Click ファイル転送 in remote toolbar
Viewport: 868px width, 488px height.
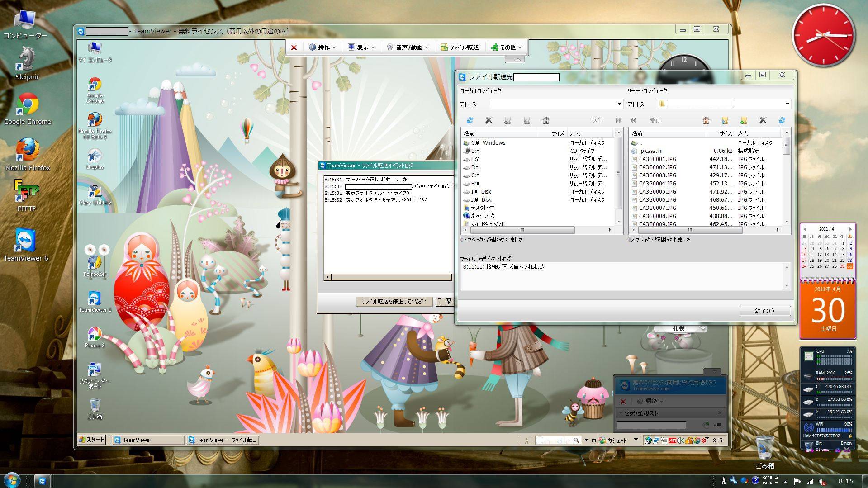click(460, 47)
